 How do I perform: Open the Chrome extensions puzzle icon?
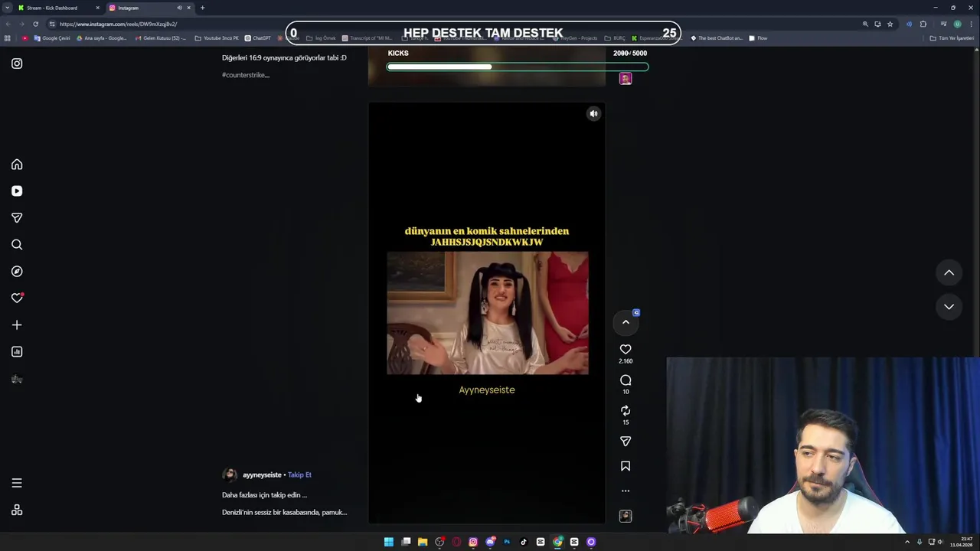point(923,24)
